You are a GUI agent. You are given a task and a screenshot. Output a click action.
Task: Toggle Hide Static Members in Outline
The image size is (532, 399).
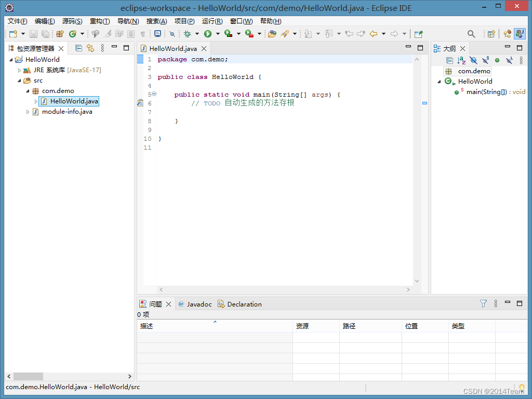tap(485, 61)
